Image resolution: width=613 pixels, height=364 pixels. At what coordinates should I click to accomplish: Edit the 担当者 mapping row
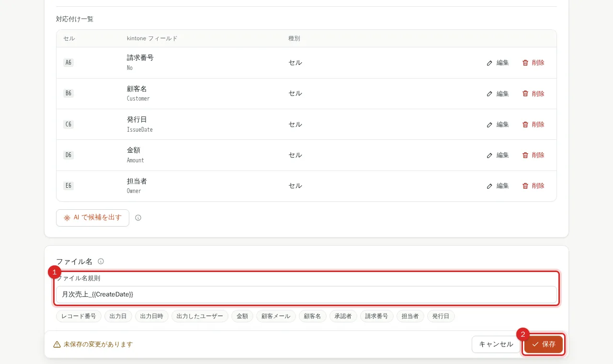click(x=498, y=186)
